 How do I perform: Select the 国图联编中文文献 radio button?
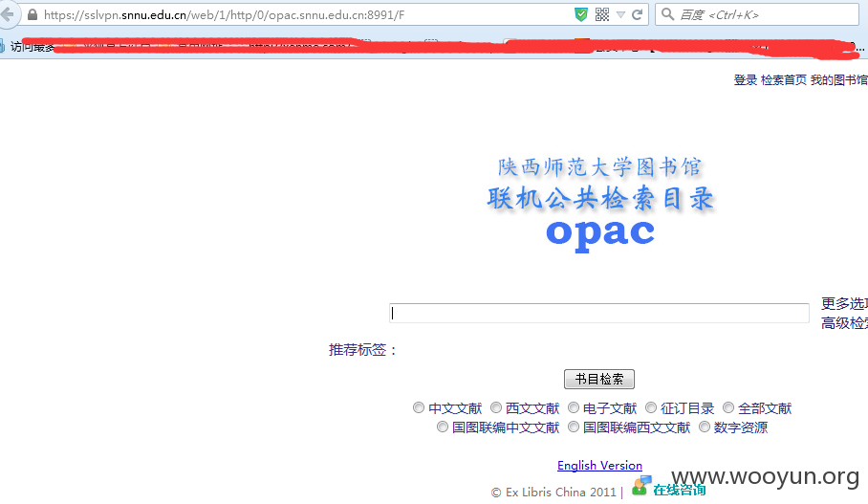(x=443, y=427)
